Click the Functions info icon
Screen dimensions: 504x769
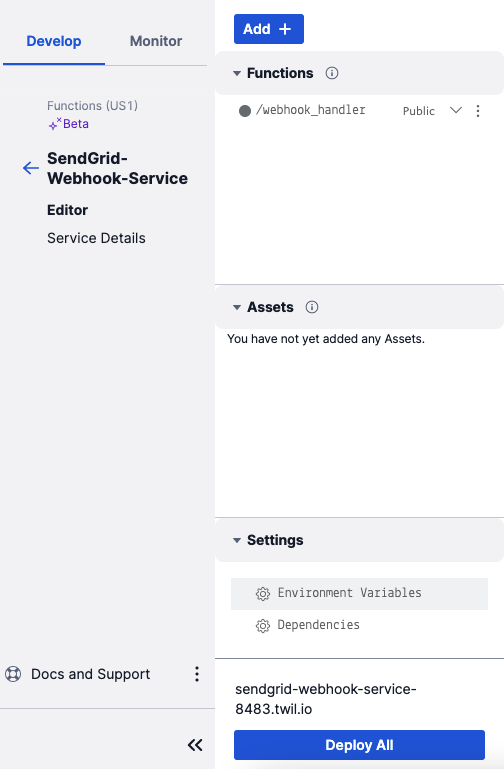(332, 73)
